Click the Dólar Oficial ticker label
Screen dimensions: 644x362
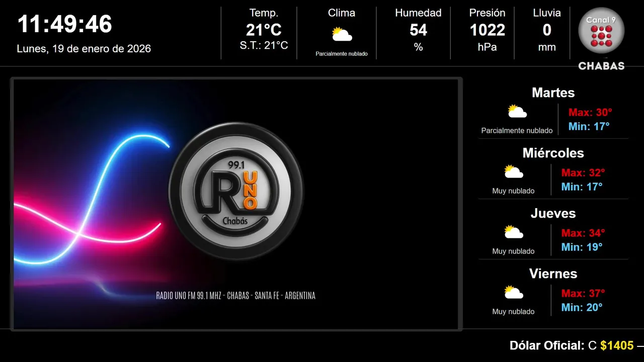(547, 346)
